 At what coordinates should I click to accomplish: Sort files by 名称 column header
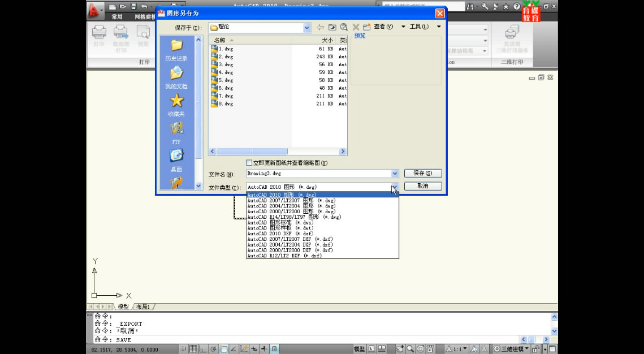[x=250, y=40]
